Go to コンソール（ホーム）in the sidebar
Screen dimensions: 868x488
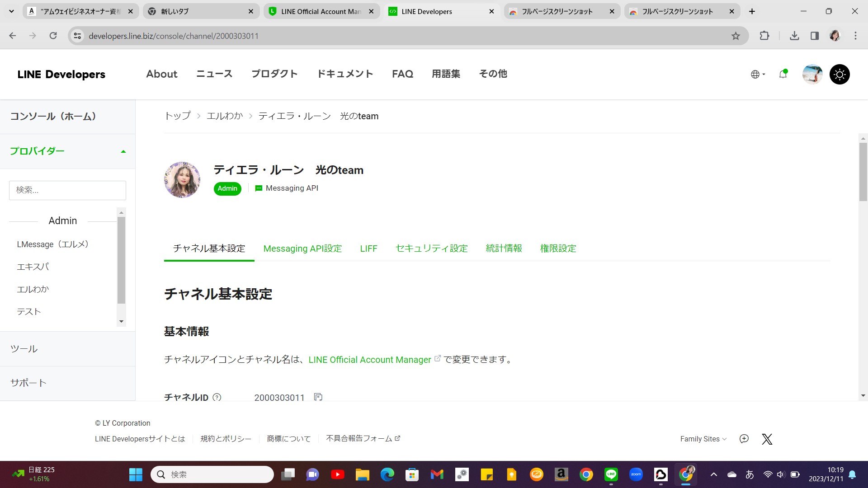[53, 117]
